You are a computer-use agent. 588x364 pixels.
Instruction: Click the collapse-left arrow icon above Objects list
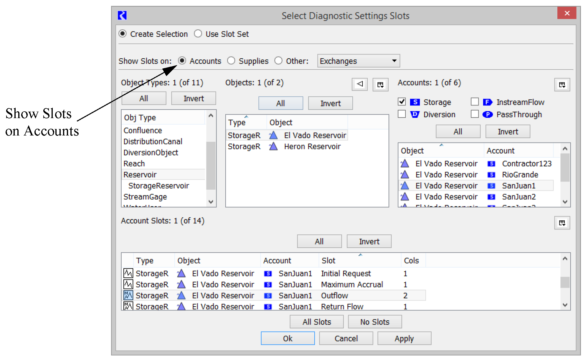tap(359, 84)
